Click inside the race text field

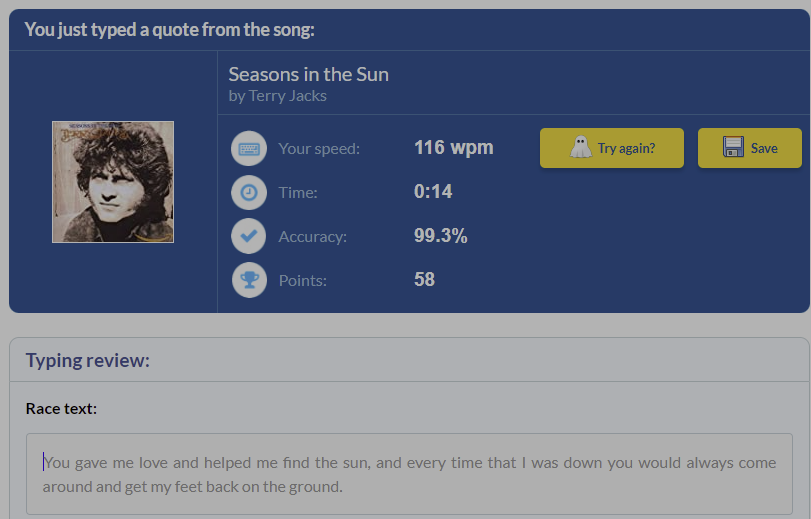409,474
